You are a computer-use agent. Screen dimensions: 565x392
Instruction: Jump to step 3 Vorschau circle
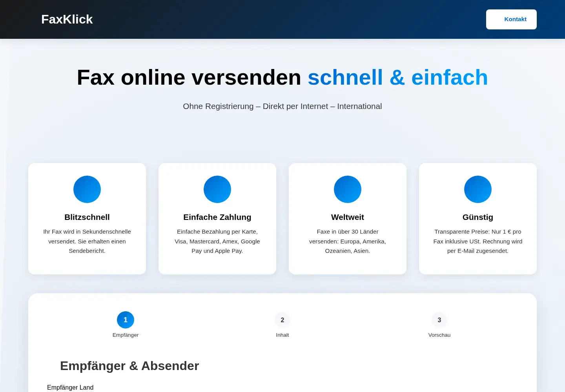[439, 320]
